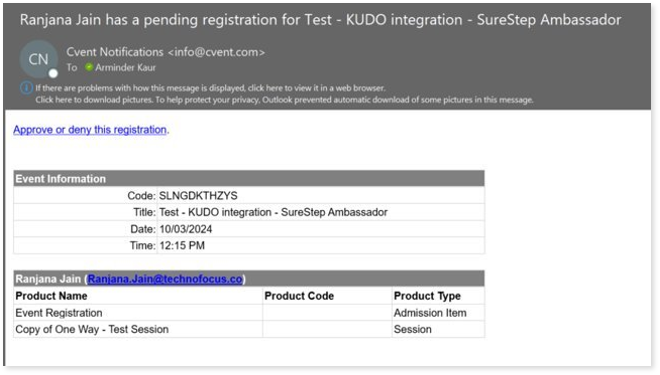Screen dimensions: 660x375
Task: Click the white status dot on avatar
Action: click(53, 74)
